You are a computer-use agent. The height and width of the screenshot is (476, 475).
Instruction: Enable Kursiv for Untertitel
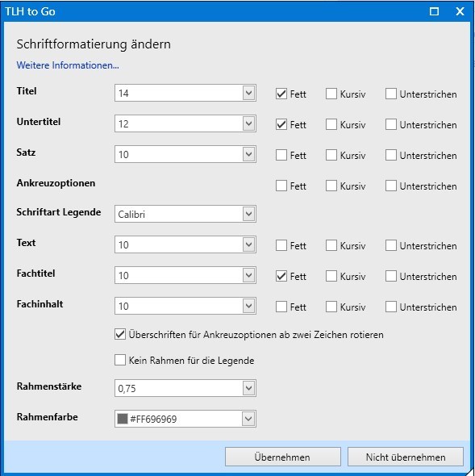331,124
